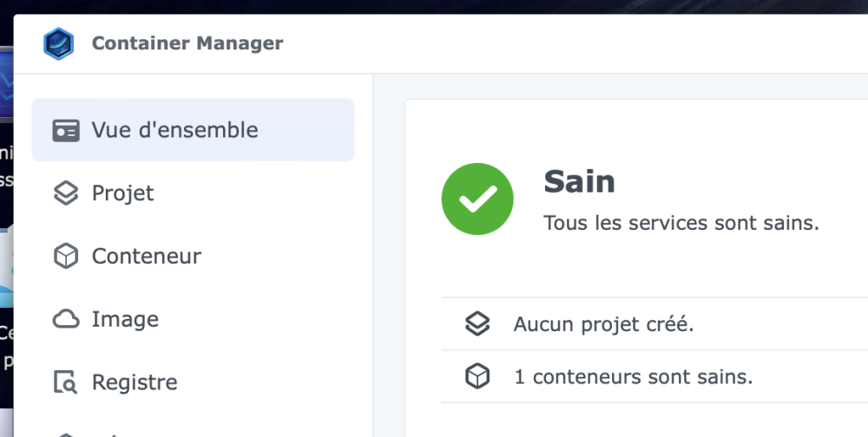The image size is (868, 437).
Task: Click the green checkmark health status icon
Action: [x=477, y=199]
